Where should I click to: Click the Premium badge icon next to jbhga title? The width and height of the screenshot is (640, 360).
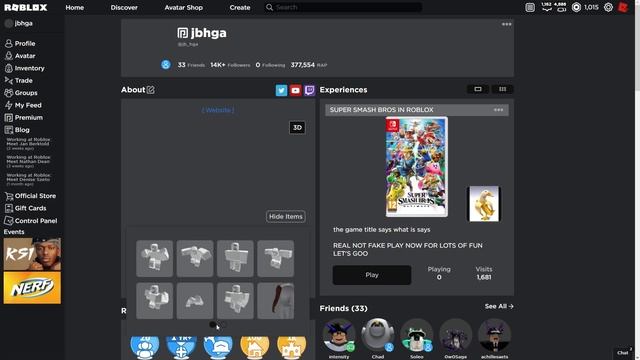coord(182,33)
